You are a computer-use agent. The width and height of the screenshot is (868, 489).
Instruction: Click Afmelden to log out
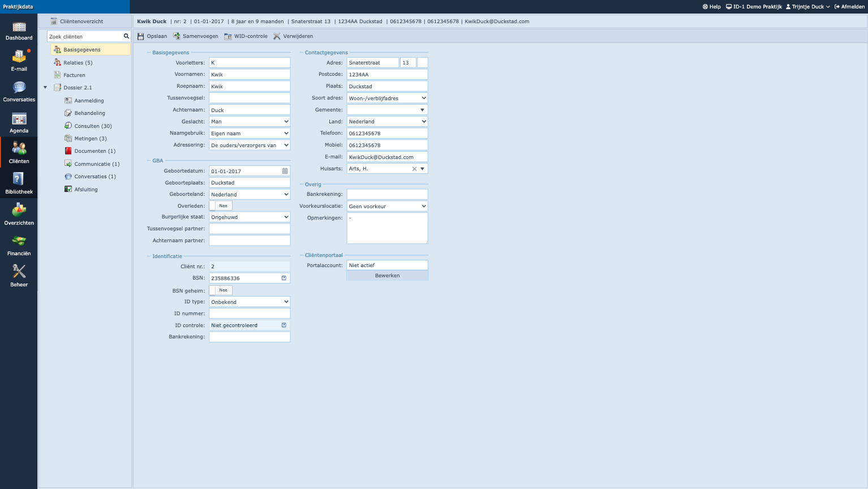[x=849, y=7]
